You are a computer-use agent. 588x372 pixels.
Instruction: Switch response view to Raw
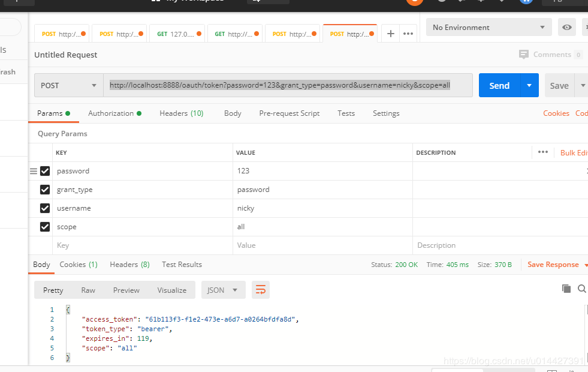coord(88,290)
